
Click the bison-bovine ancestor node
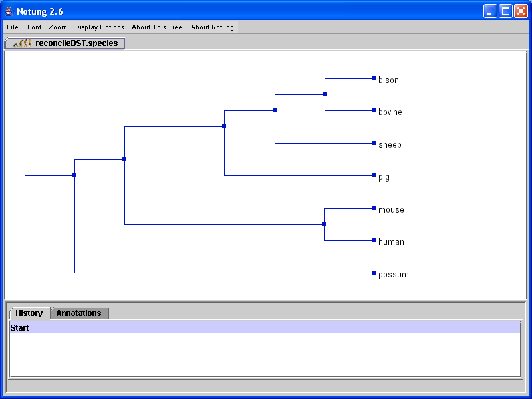(x=325, y=94)
